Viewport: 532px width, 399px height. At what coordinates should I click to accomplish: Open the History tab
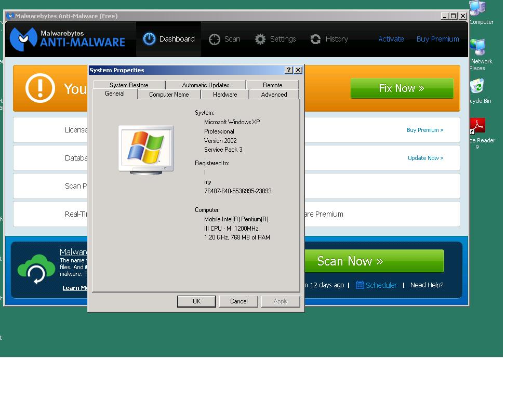pyautogui.click(x=329, y=39)
